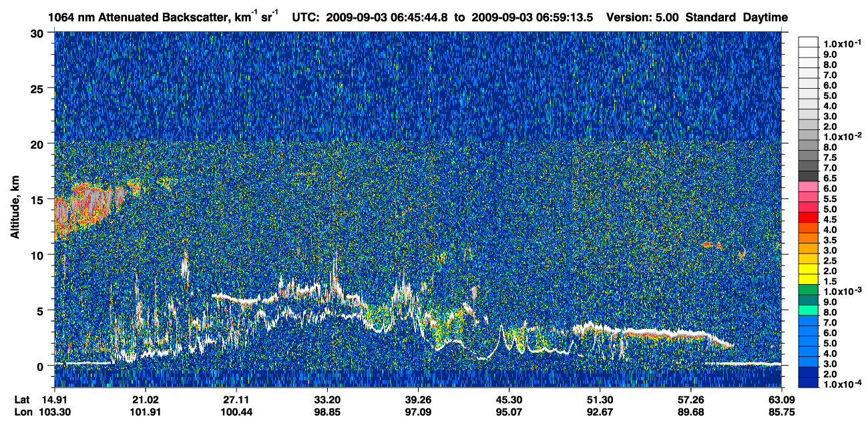Click the 'Altitude, km' axis label
This screenshot has height=445, width=868.
[13, 209]
